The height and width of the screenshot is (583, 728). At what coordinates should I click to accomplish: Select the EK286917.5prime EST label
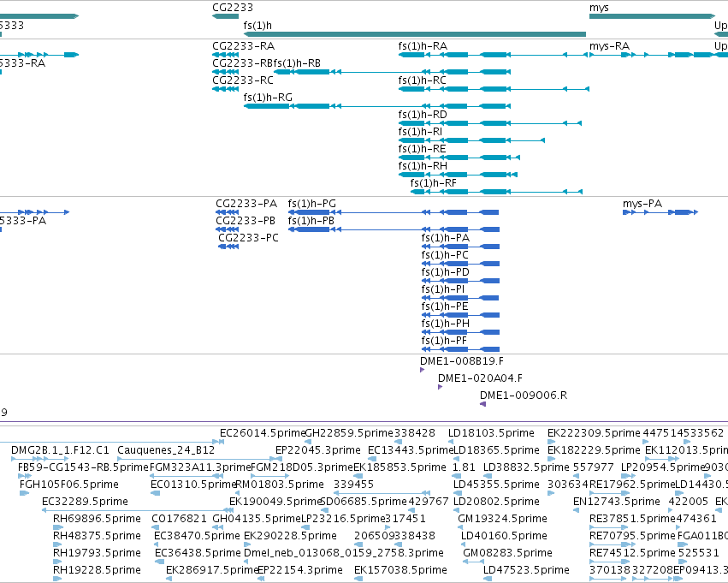(x=212, y=570)
